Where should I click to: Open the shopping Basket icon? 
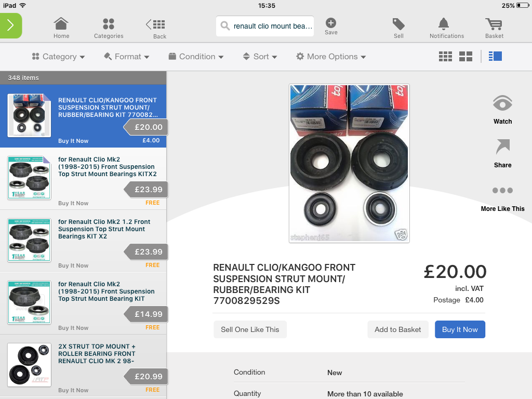[494, 24]
